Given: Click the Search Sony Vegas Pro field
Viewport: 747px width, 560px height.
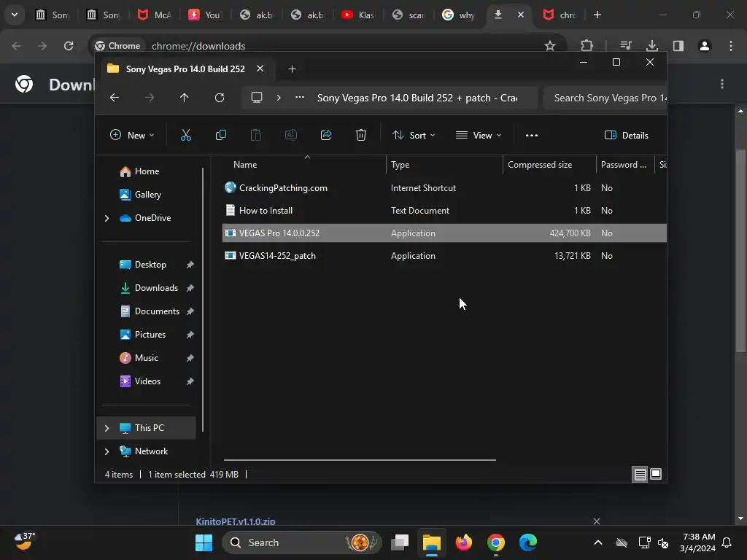Looking at the screenshot, I should click(x=605, y=98).
